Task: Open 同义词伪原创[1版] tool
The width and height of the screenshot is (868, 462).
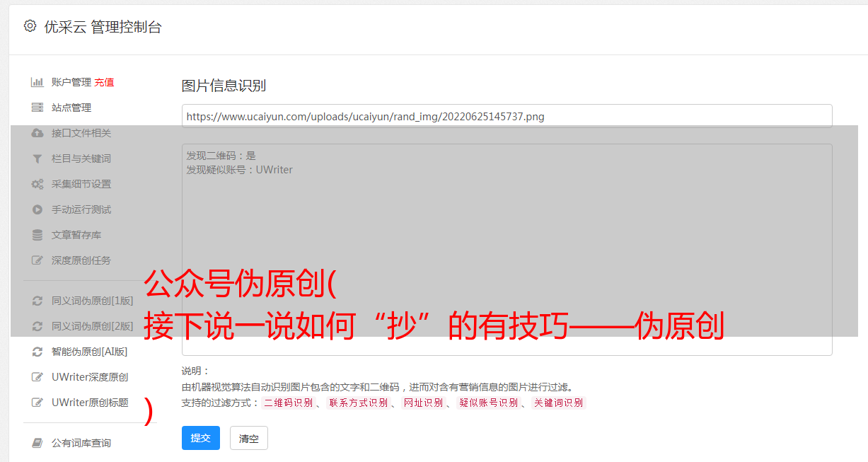Action: tap(92, 301)
